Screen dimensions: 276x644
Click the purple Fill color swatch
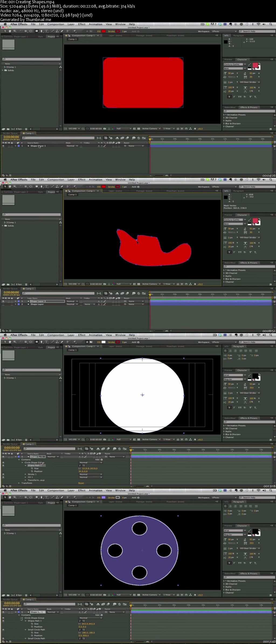coord(103,497)
